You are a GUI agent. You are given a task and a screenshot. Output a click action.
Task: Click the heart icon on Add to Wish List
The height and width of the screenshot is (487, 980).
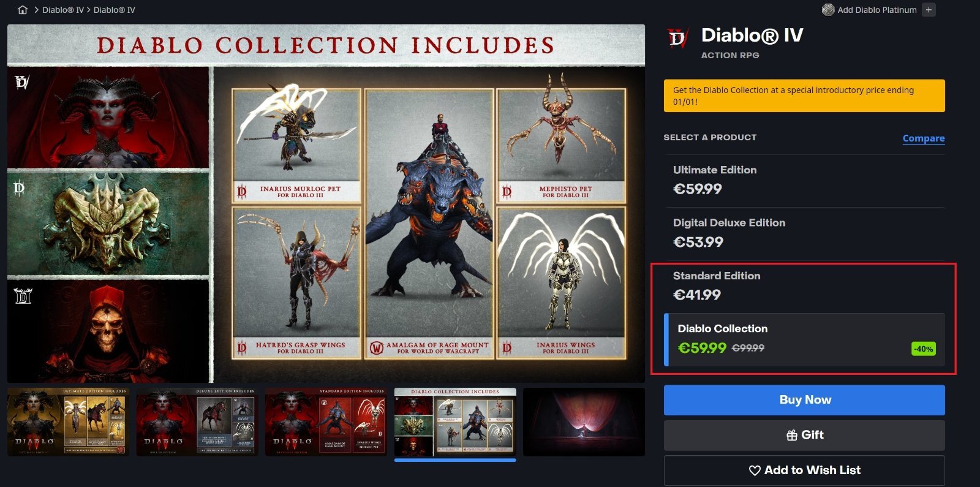755,470
